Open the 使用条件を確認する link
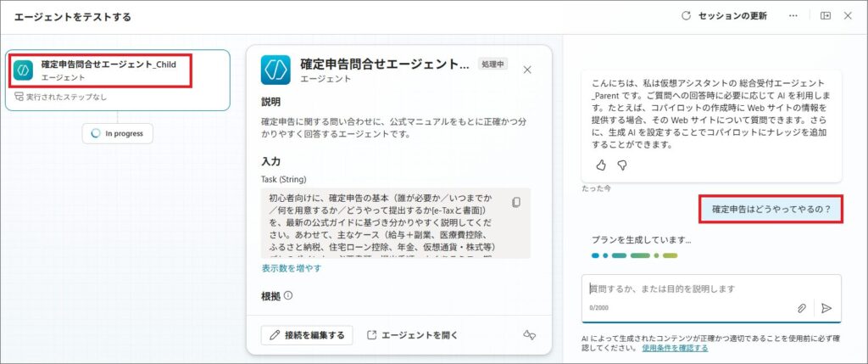 pyautogui.click(x=675, y=348)
